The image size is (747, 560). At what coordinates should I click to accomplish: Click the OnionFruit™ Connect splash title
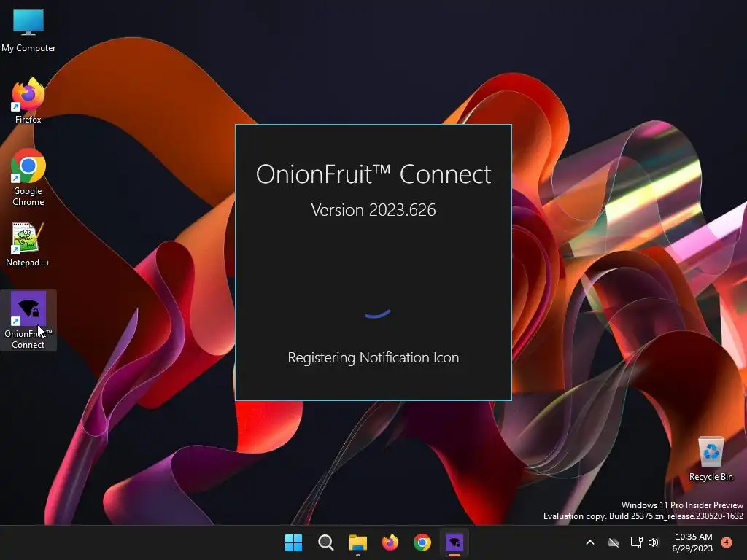pos(373,175)
